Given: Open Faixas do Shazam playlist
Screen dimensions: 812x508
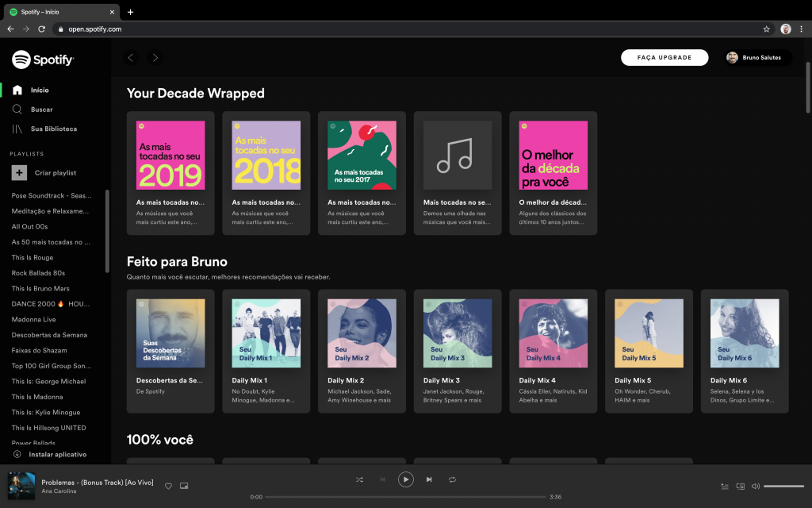Looking at the screenshot, I should (x=40, y=350).
